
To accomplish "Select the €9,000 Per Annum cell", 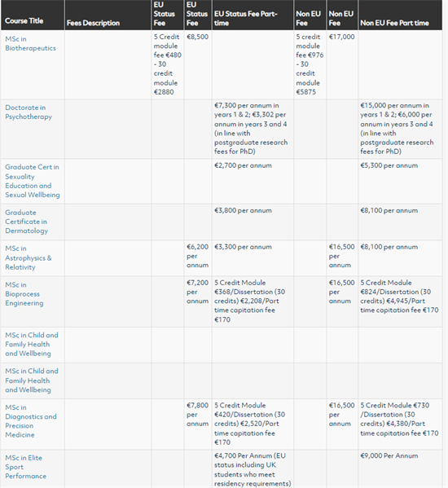I will [x=389, y=455].
